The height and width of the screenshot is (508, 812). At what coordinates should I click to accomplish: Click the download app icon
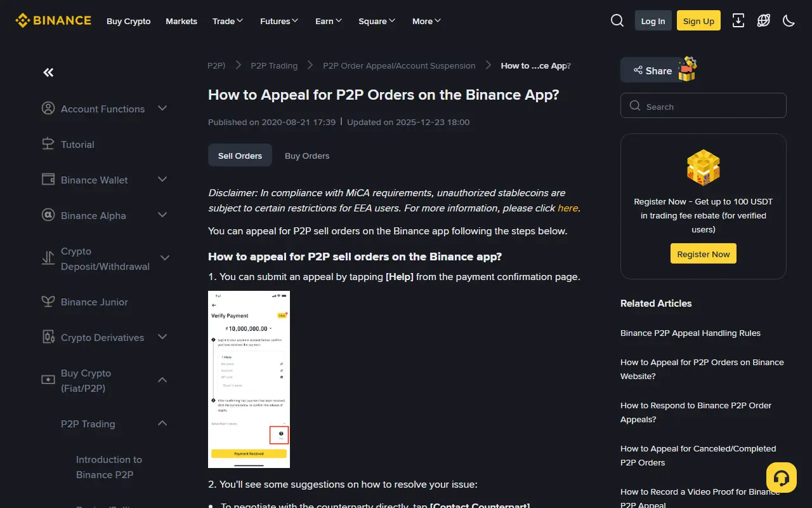point(738,21)
